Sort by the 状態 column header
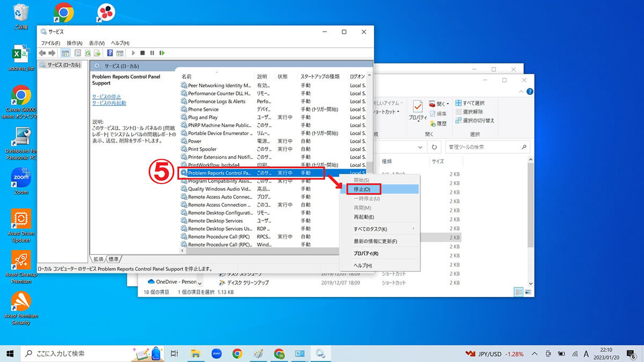Screen dimensions: 644x362 tap(286, 77)
